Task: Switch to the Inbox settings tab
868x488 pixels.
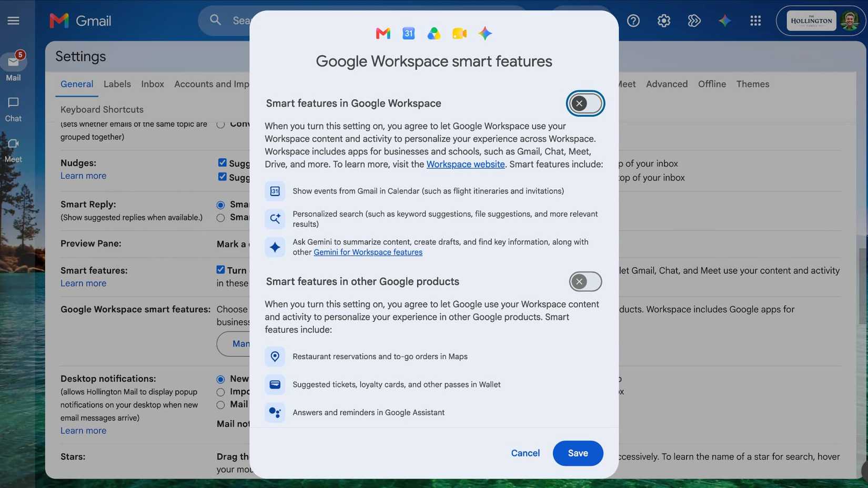Action: [153, 84]
